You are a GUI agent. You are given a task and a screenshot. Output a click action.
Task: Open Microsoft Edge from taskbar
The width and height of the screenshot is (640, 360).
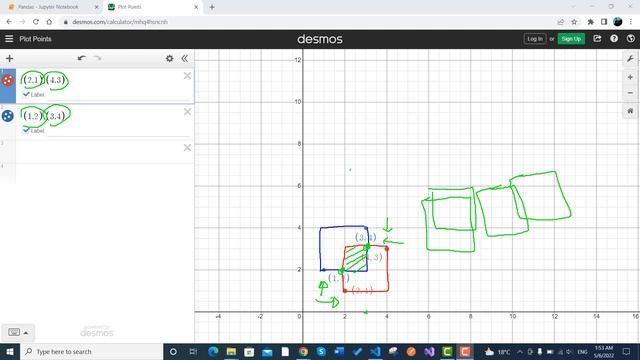pyautogui.click(x=213, y=351)
